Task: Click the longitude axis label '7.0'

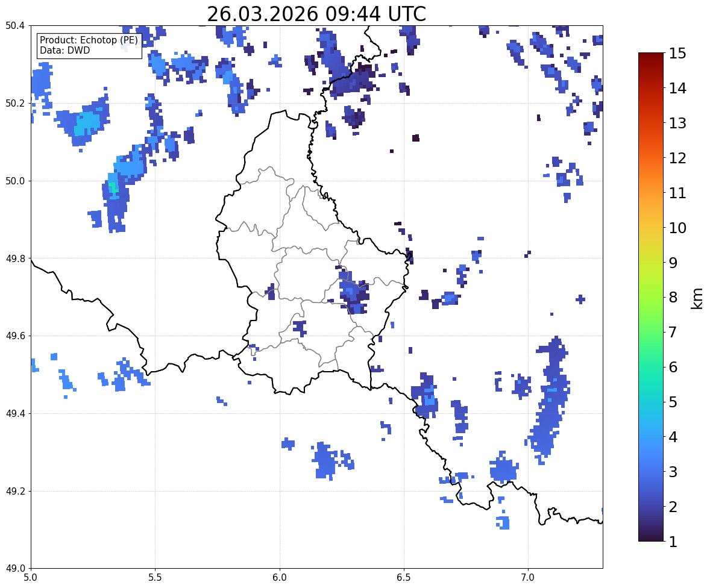Action: (x=528, y=578)
